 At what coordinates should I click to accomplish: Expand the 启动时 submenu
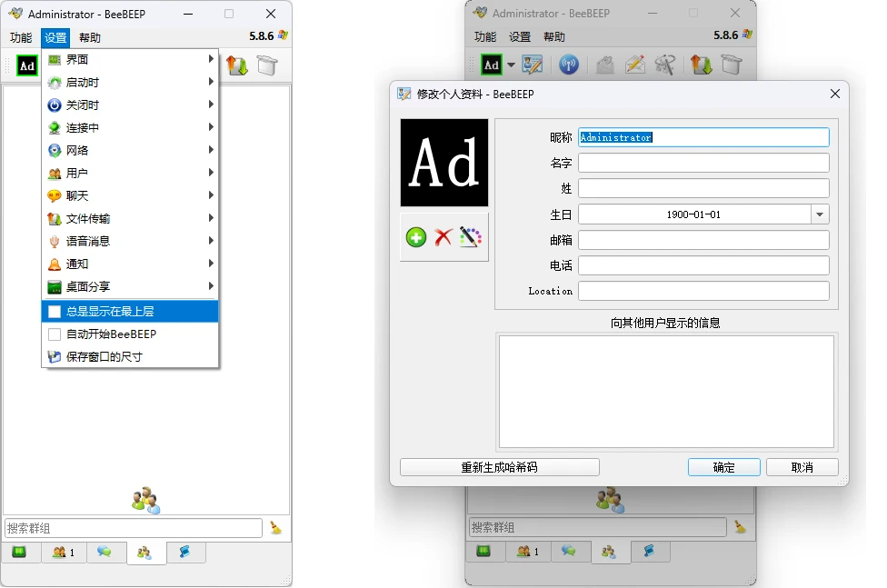pos(130,82)
